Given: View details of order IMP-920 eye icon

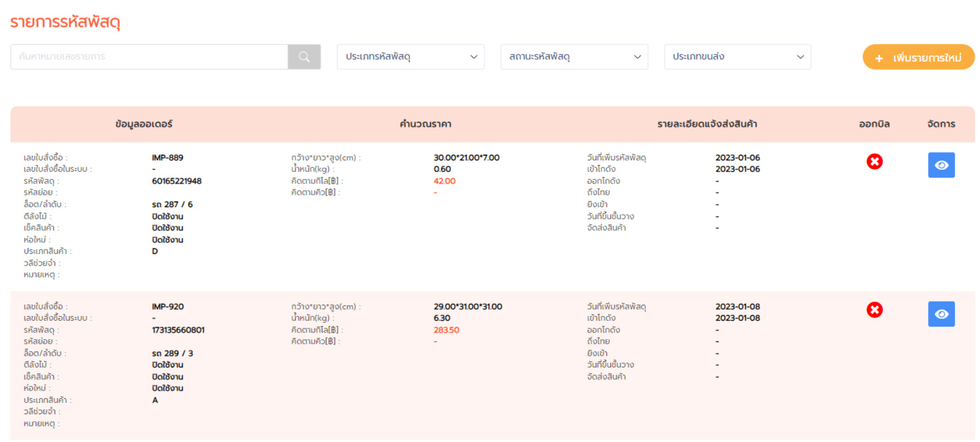Looking at the screenshot, I should click(941, 314).
